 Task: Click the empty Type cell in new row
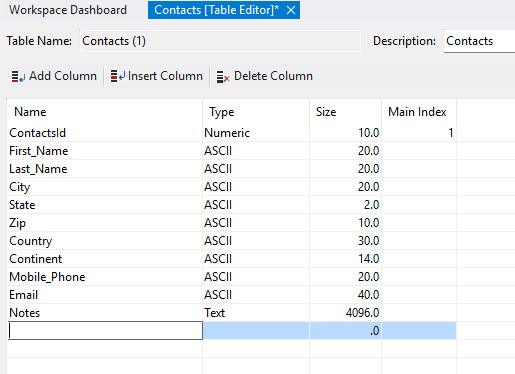(x=256, y=331)
